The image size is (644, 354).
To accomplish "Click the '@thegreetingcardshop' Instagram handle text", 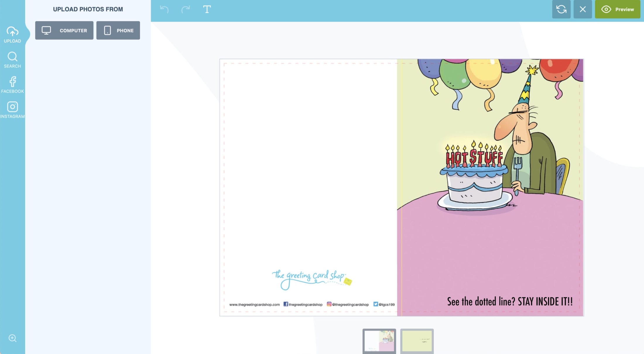I will coord(350,305).
